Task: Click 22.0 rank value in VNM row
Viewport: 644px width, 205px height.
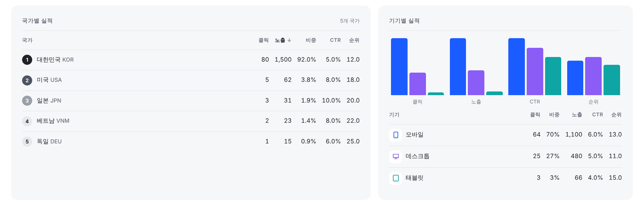Action: 353,121
